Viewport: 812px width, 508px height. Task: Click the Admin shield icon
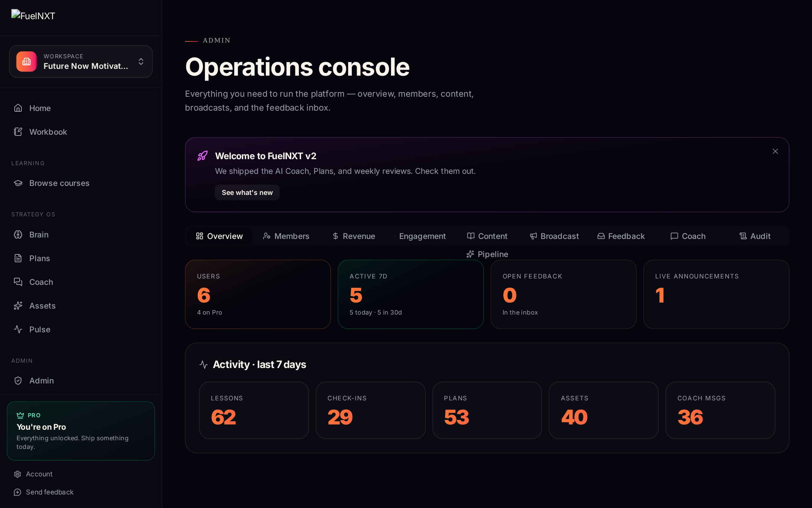point(18,380)
